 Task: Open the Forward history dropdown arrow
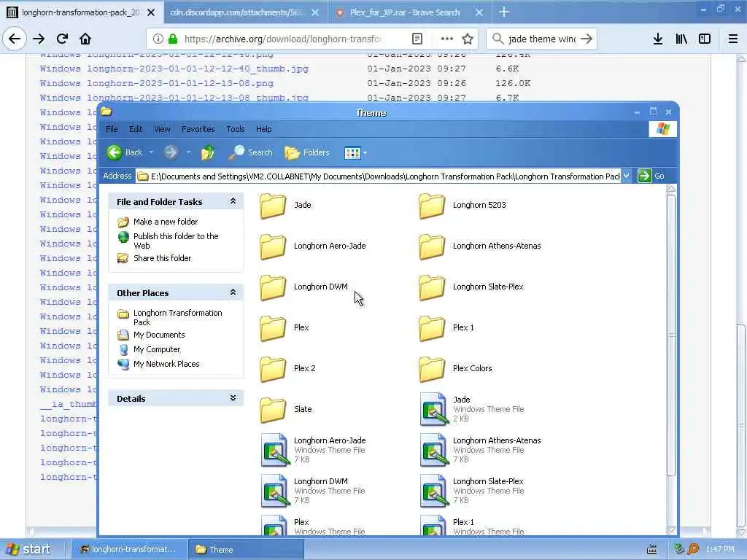point(188,152)
